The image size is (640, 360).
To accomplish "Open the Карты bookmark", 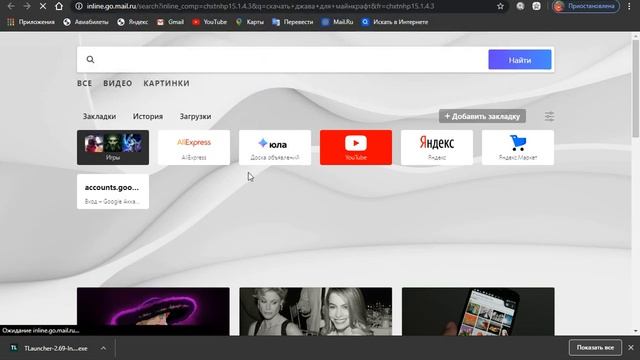I will pyautogui.click(x=250, y=22).
